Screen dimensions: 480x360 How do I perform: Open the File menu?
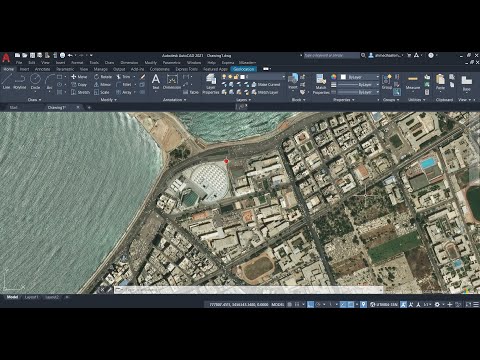tap(19, 62)
